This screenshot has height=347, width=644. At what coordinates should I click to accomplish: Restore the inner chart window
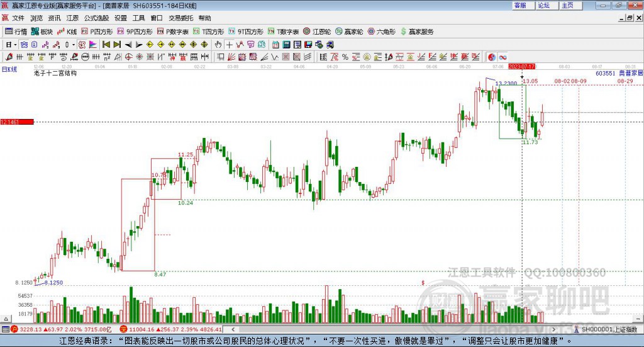click(630, 18)
